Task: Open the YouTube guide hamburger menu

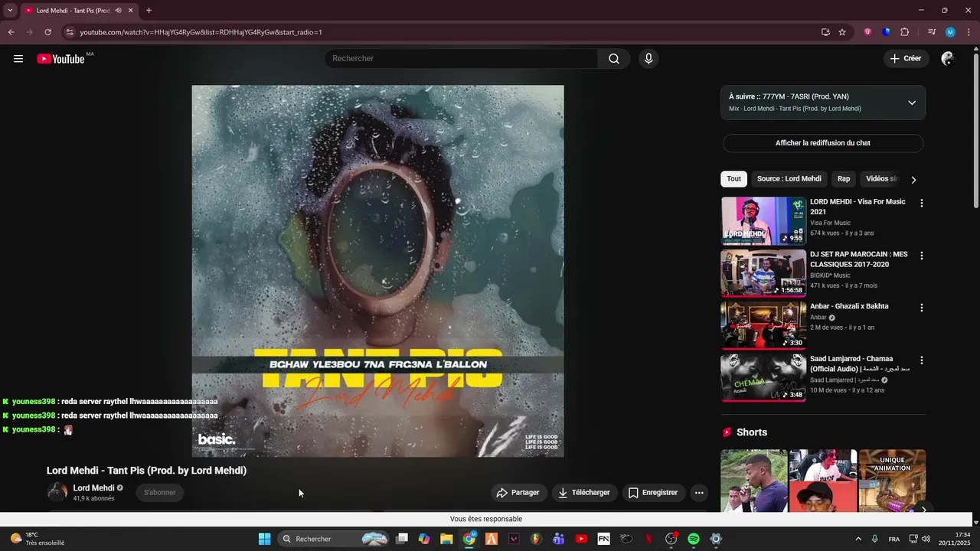Action: (18, 59)
